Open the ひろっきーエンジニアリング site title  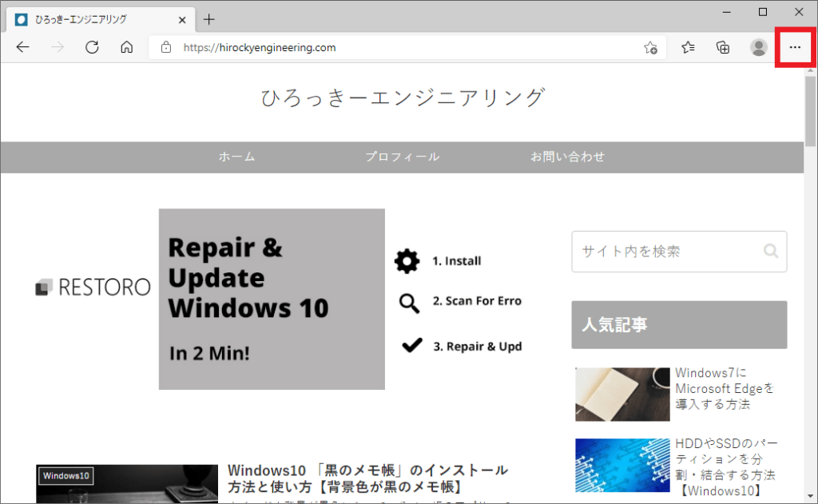[x=403, y=97]
